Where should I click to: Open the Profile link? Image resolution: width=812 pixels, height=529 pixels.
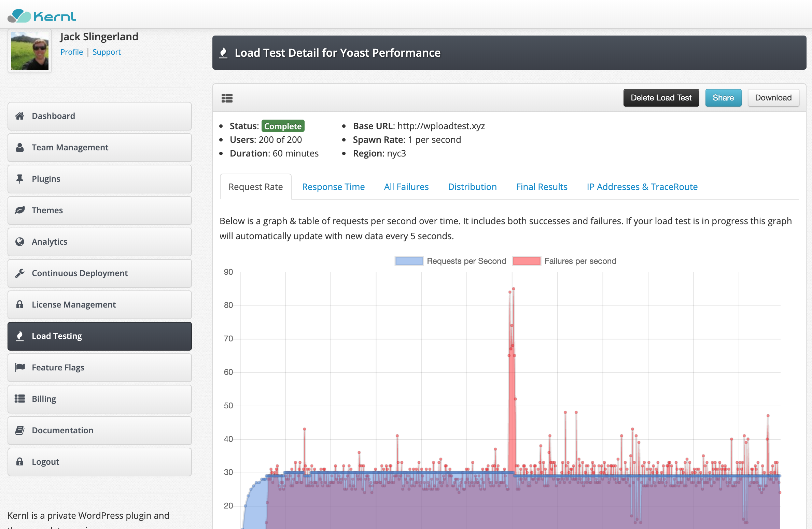point(71,52)
